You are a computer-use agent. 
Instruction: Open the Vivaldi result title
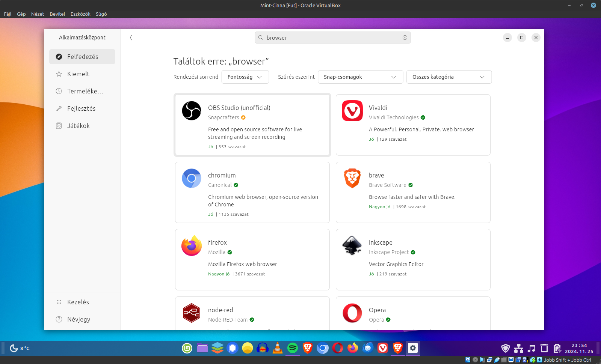coord(378,108)
